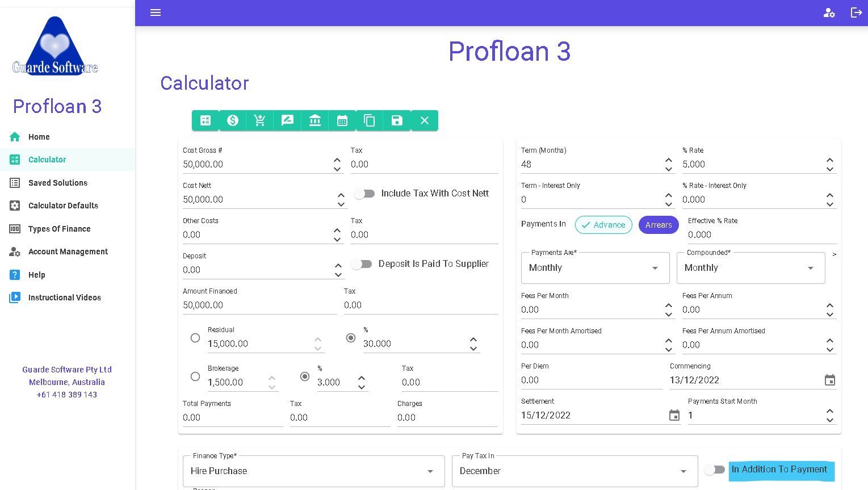Viewport: 868px width, 490px height.
Task: Click phone number +61 418 389 143
Action: coord(67,395)
